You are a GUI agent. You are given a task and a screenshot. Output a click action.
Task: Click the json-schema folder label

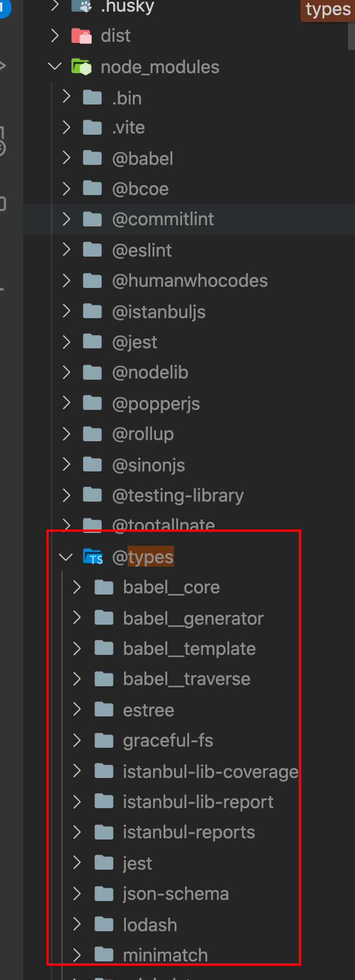click(176, 893)
